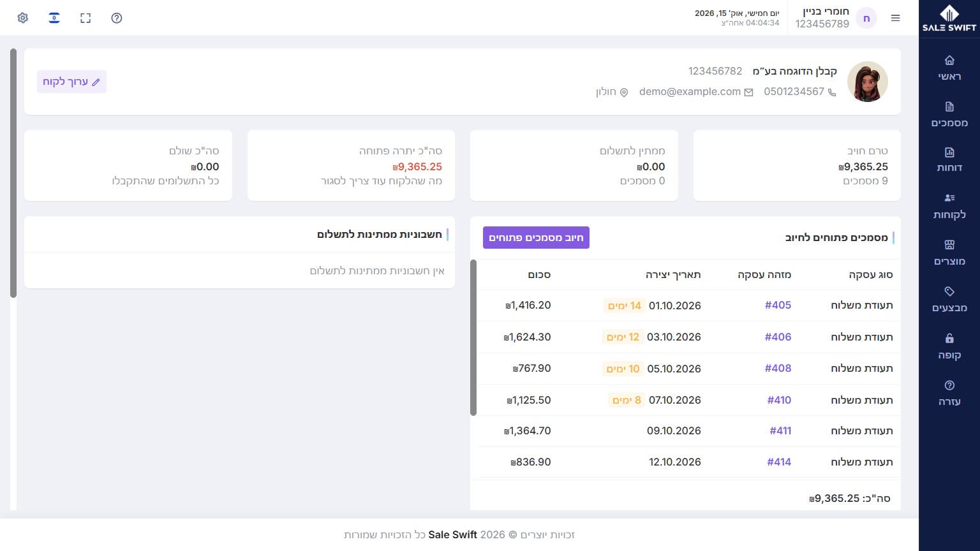Screen dimensions: 980x551
Task: Click the email demo@example.com
Action: click(690, 92)
